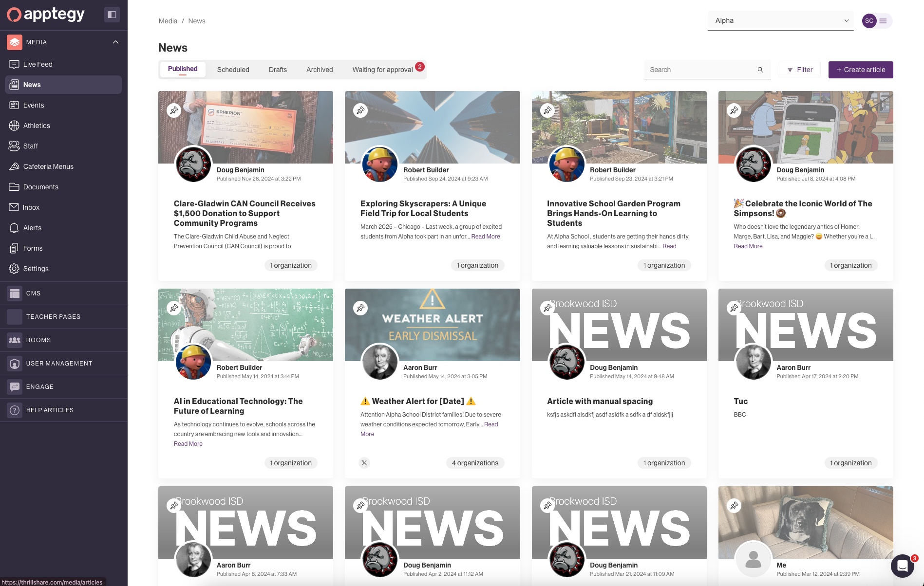
Task: Click the 4 organizations badge
Action: click(x=475, y=463)
